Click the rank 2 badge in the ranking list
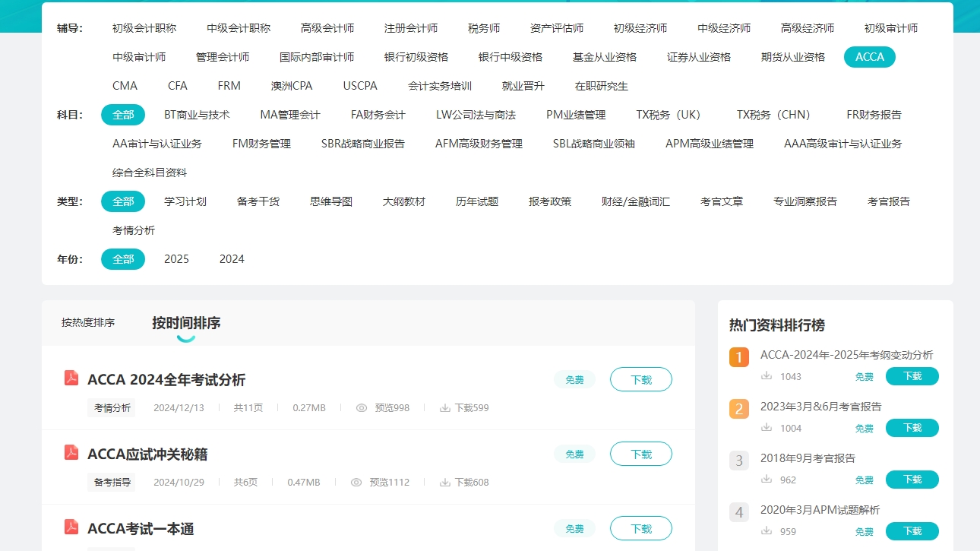980x551 pixels. 738,409
